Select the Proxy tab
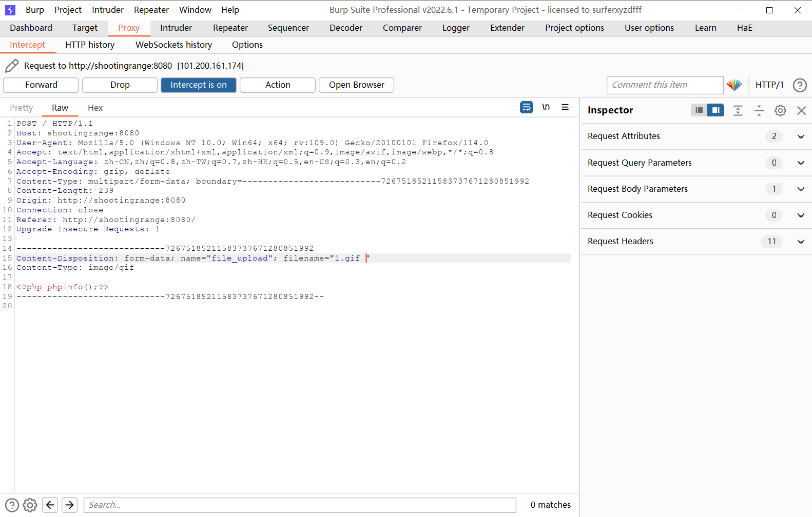 pos(129,28)
